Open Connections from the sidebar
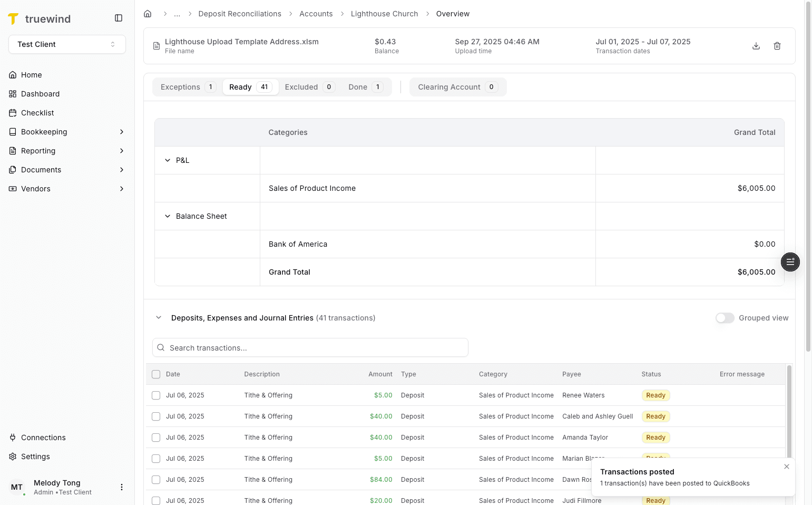Image resolution: width=812 pixels, height=505 pixels. click(44, 438)
